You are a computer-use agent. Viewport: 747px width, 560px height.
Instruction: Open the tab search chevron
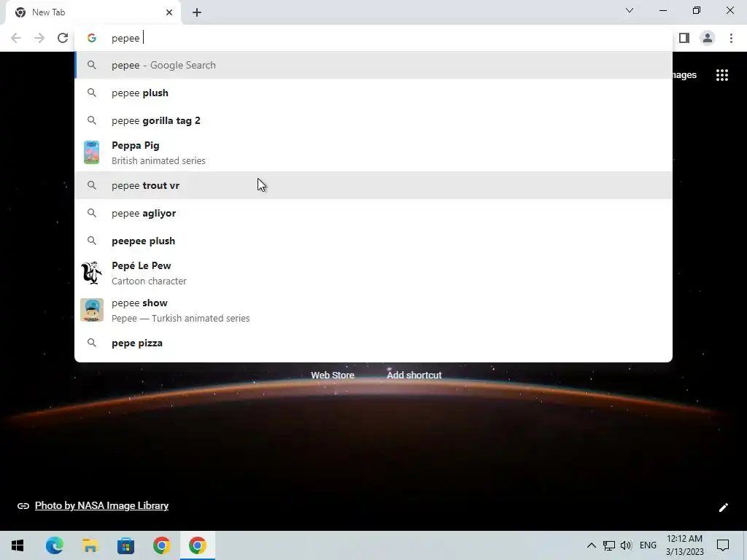(630, 10)
